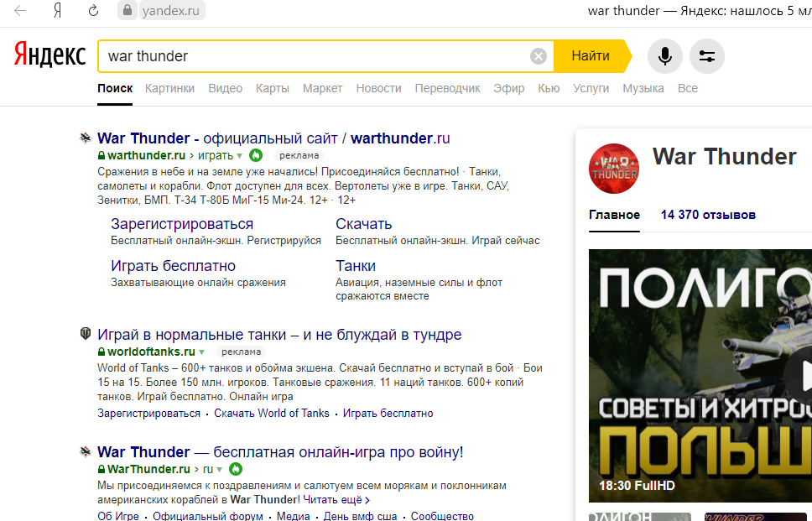
Task: Click the plane favicon beside the official site result
Action: pos(86,138)
